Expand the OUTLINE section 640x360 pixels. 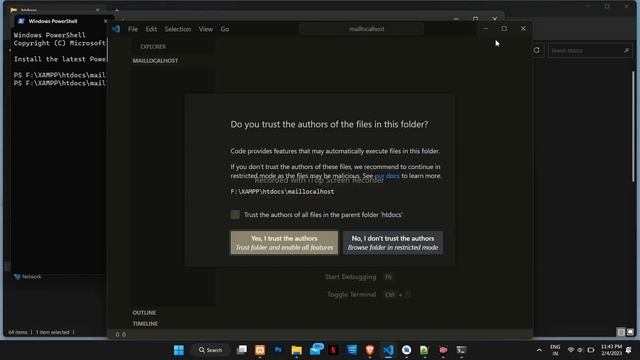pyautogui.click(x=144, y=313)
